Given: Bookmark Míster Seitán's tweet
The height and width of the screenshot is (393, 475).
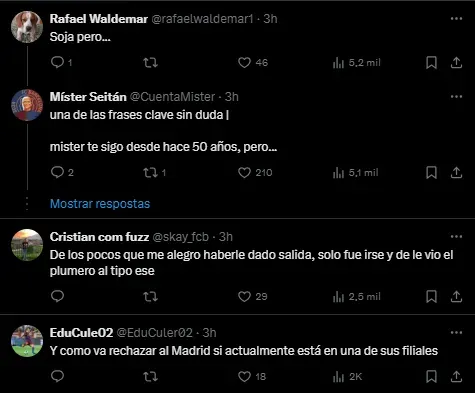Looking at the screenshot, I should 431,173.
